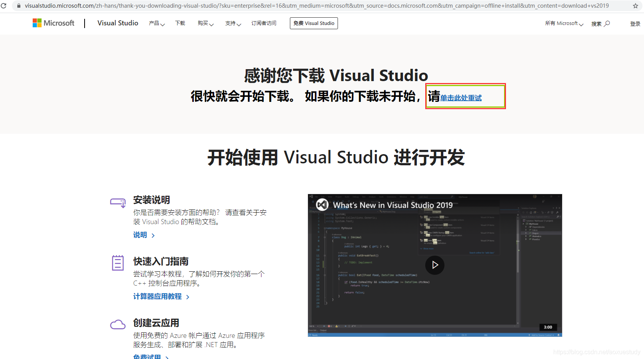Click the quick start guide document icon
The height and width of the screenshot is (359, 644).
coord(118,263)
